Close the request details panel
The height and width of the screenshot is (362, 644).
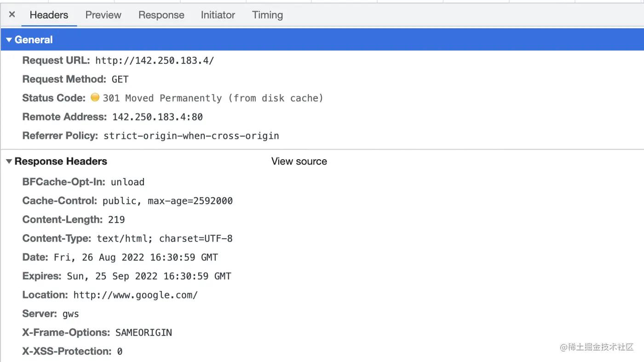tap(12, 15)
